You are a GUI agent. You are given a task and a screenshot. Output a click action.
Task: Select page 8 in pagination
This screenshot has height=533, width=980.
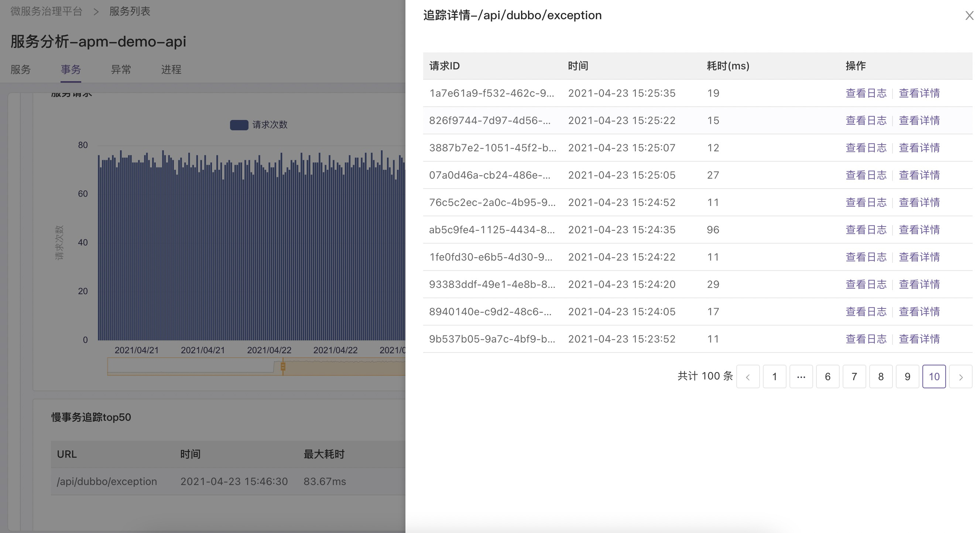[x=881, y=376]
